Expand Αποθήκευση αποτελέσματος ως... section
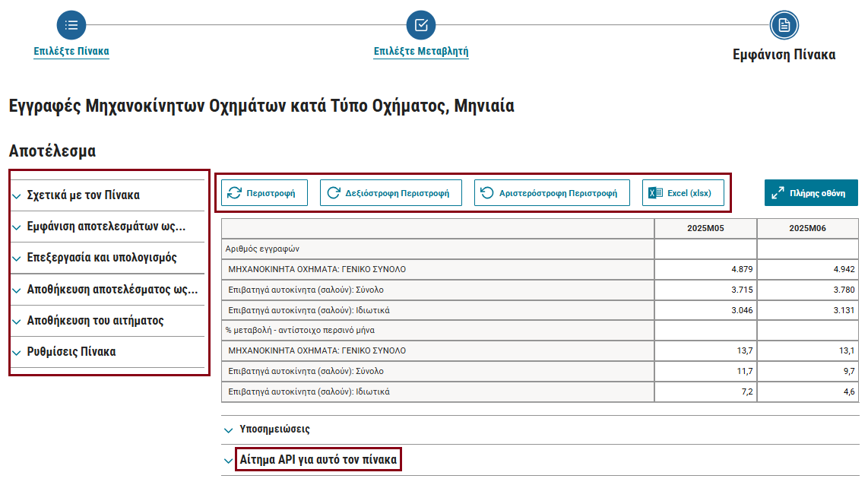This screenshot has width=868, height=485. (x=108, y=290)
